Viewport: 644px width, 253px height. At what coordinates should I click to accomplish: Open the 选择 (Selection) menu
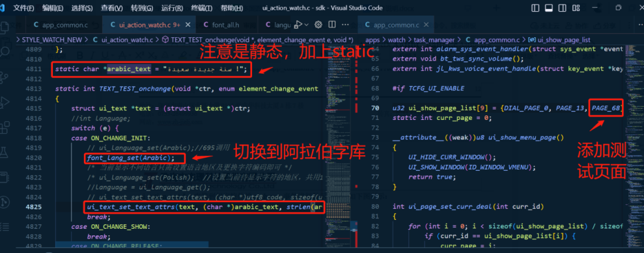82,8
